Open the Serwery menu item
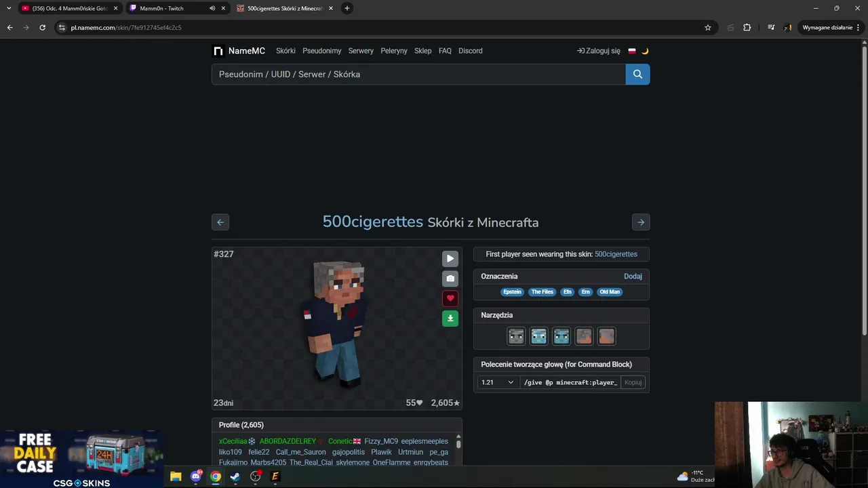868x488 pixels. pyautogui.click(x=361, y=51)
